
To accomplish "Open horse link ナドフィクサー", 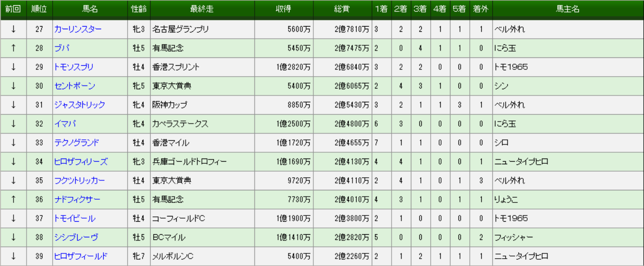I will click(x=78, y=200).
